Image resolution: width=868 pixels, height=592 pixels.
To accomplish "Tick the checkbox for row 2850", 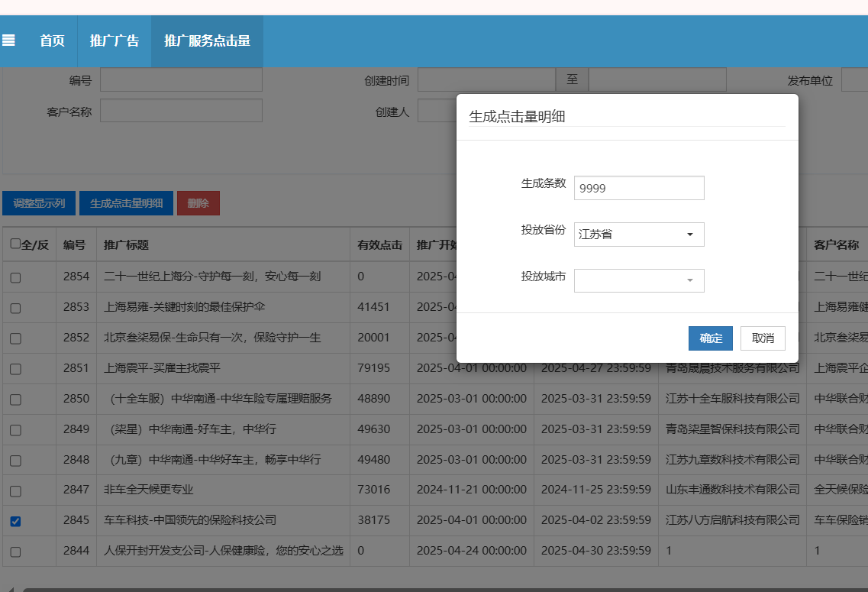I will pos(15,400).
